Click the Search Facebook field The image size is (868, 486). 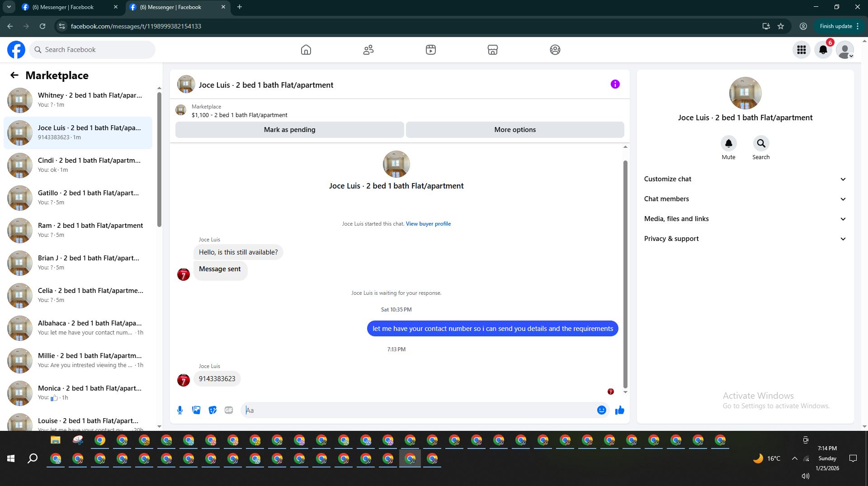[92, 50]
